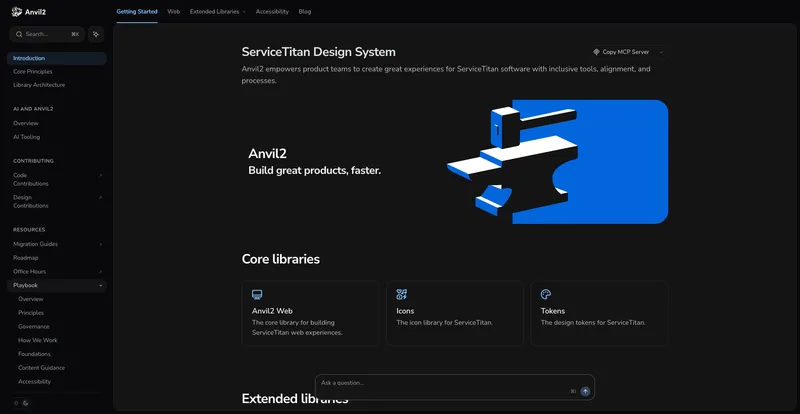Image resolution: width=800 pixels, height=414 pixels.
Task: Click the magnifier icon in the search box
Action: point(19,34)
